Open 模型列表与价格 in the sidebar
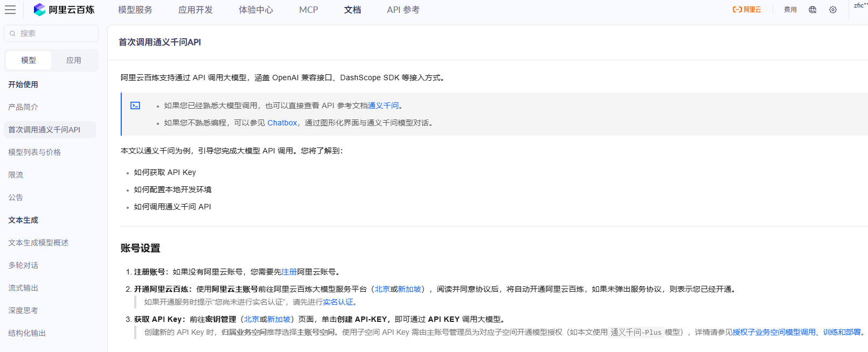868x352 pixels. pos(34,152)
